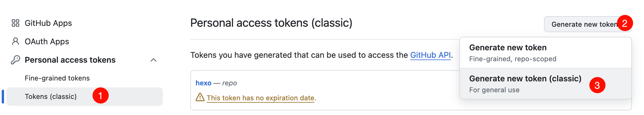644x115 pixels.
Task: Follow the GitHub API link
Action: click(x=430, y=55)
